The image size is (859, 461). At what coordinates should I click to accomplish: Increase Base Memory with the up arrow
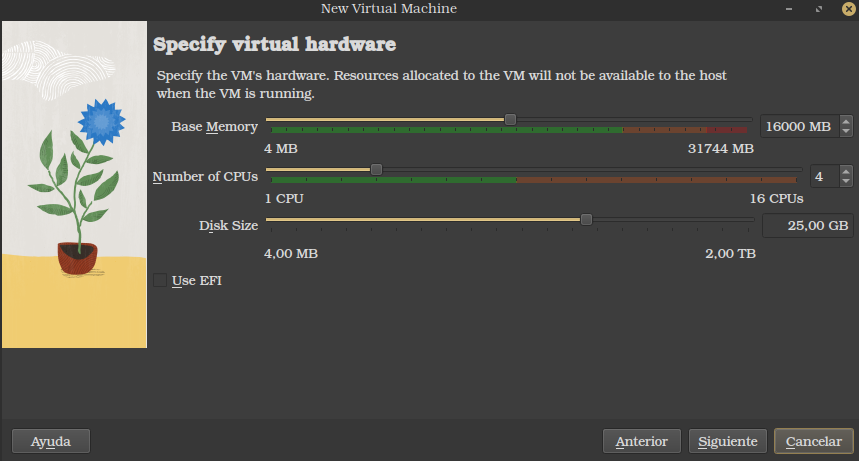pyautogui.click(x=846, y=122)
